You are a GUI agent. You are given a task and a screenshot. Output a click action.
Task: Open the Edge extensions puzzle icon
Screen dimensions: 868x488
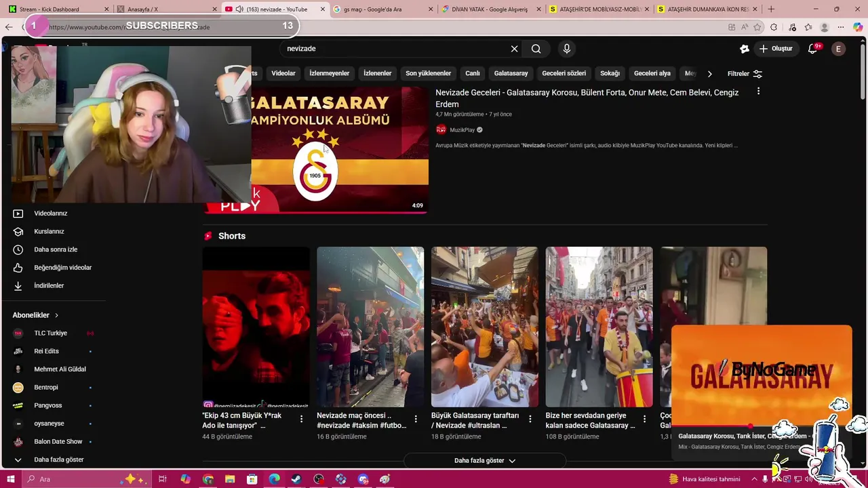(x=774, y=27)
